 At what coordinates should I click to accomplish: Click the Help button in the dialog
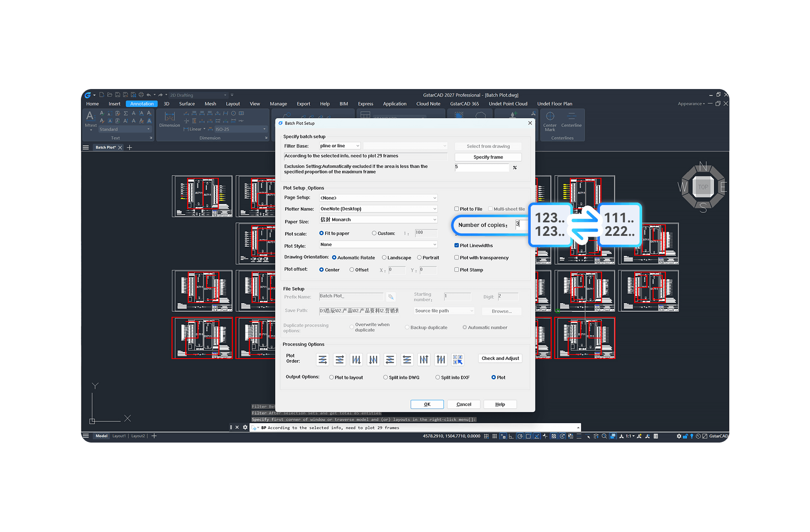click(x=500, y=404)
